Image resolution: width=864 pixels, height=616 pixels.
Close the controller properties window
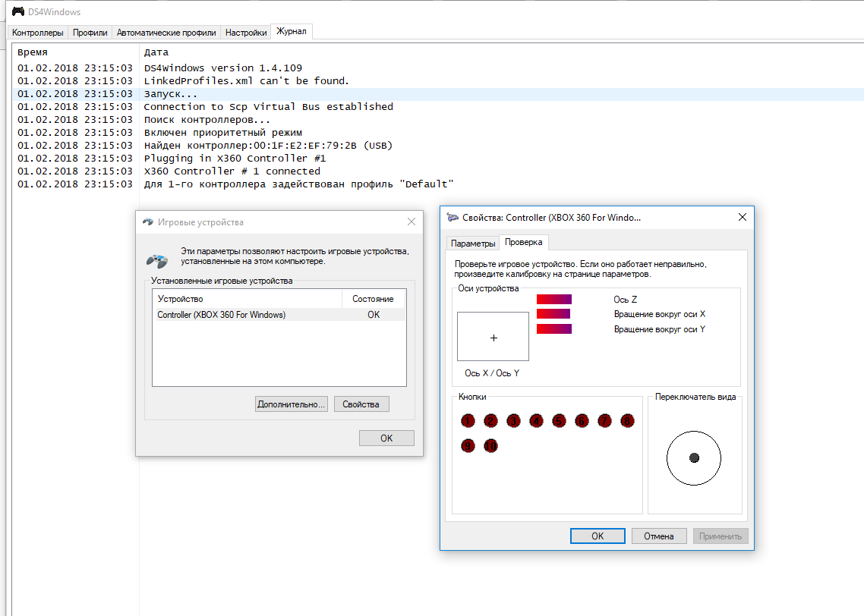click(x=743, y=218)
